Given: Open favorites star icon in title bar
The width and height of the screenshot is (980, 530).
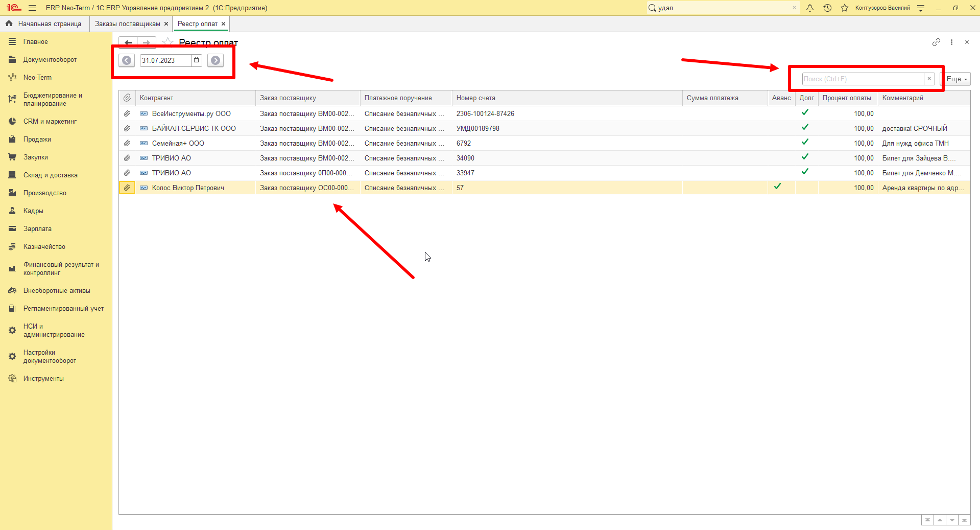Looking at the screenshot, I should (845, 8).
